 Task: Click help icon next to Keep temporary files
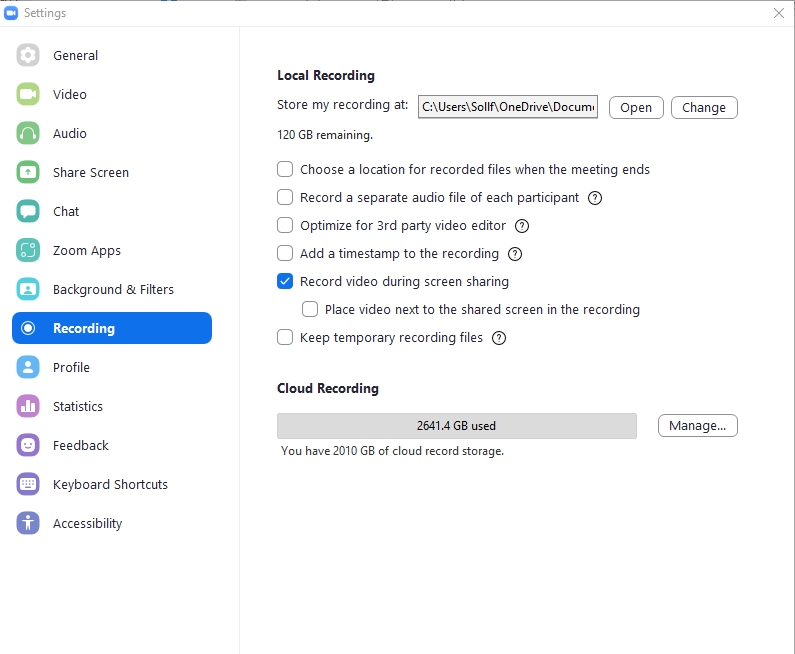coord(499,338)
